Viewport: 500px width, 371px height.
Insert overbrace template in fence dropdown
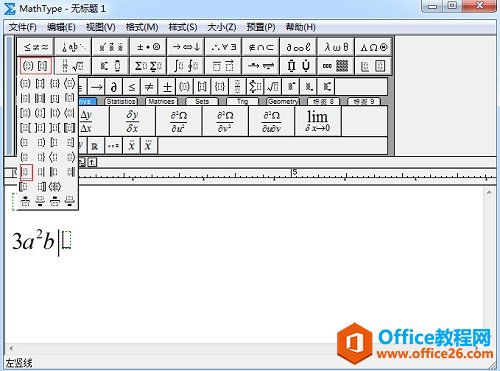coord(25,201)
